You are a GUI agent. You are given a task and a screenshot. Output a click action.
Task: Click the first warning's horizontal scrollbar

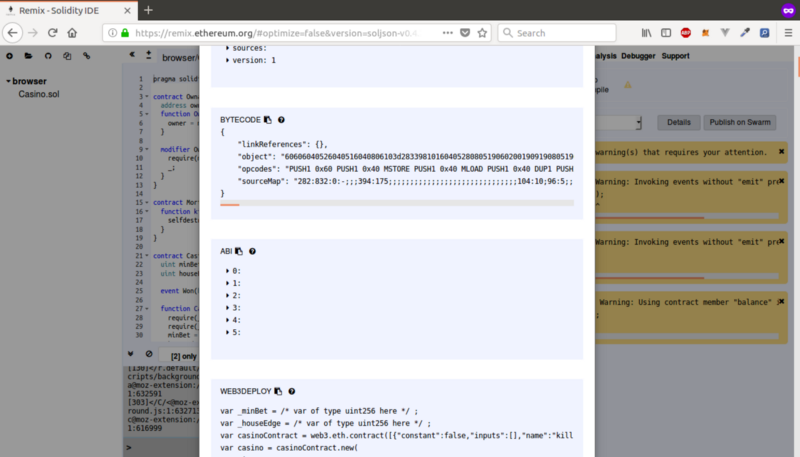(x=649, y=218)
